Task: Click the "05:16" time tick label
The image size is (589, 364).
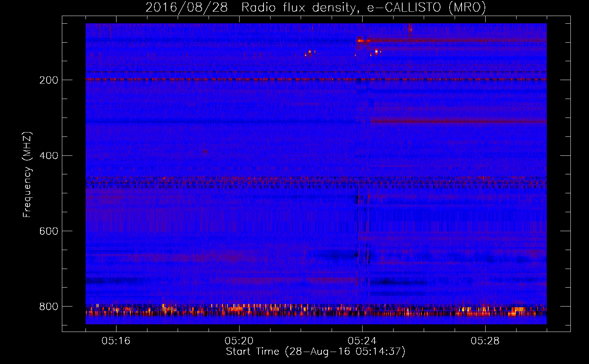Action: pyautogui.click(x=116, y=341)
